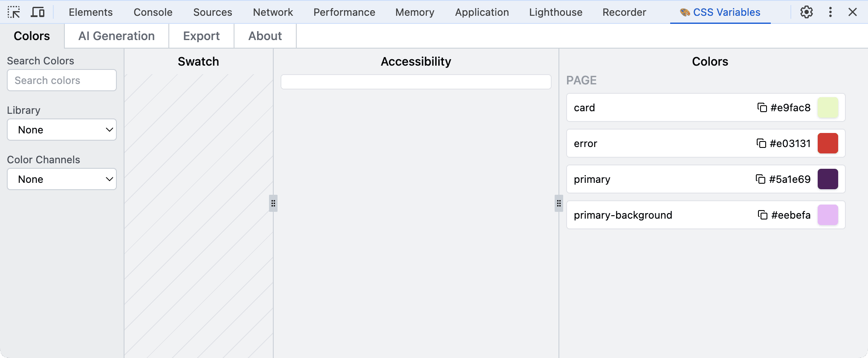
Task: Copy the error color hex value
Action: pos(761,143)
